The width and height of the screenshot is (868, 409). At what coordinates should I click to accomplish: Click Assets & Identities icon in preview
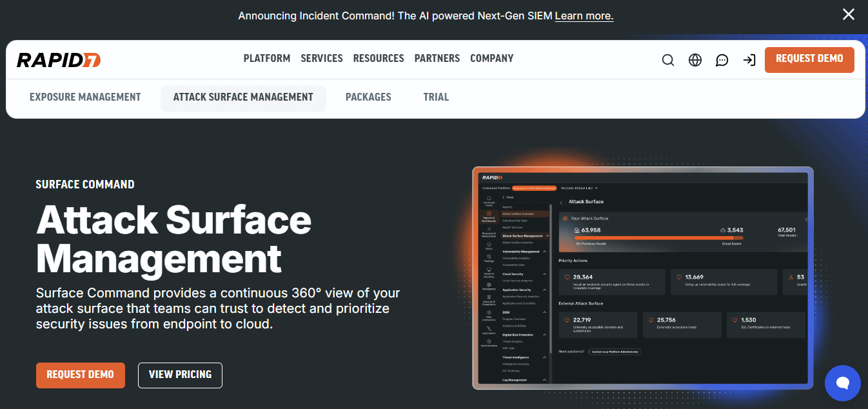[489, 270]
